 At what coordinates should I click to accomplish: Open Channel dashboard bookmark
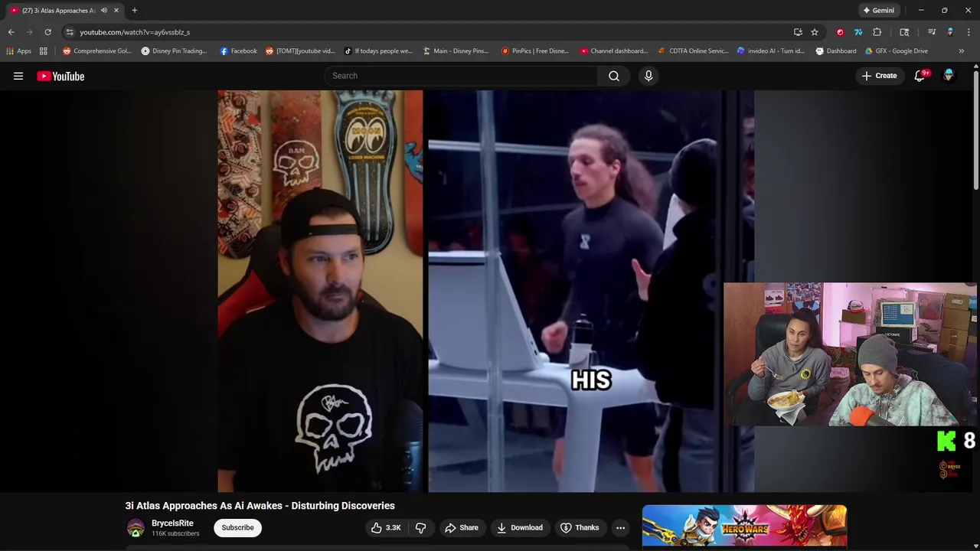tap(614, 51)
